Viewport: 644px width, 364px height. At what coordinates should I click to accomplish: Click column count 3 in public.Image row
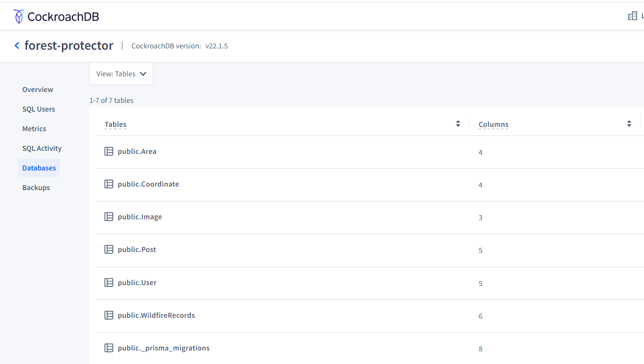(x=480, y=218)
